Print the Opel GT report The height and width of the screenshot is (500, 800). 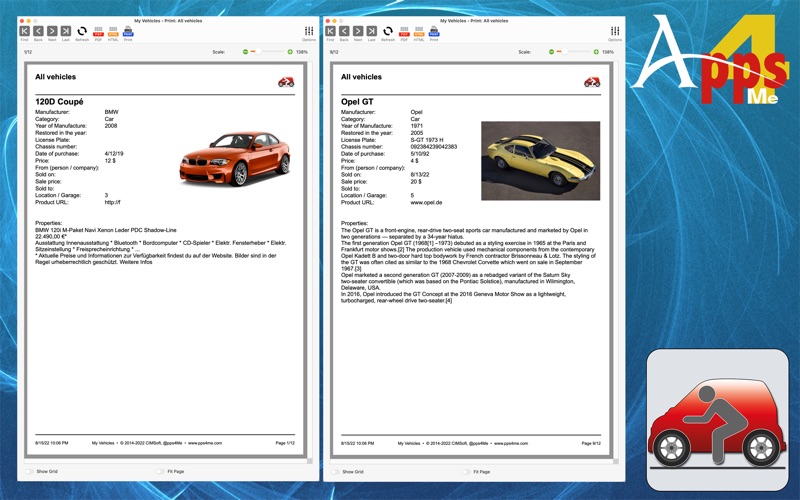(x=434, y=32)
